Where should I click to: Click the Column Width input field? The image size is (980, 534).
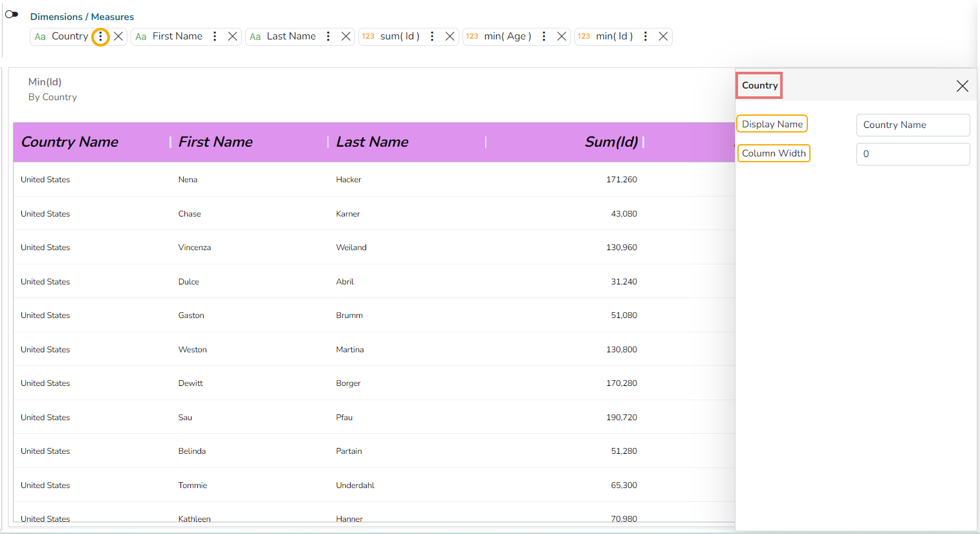(x=913, y=155)
